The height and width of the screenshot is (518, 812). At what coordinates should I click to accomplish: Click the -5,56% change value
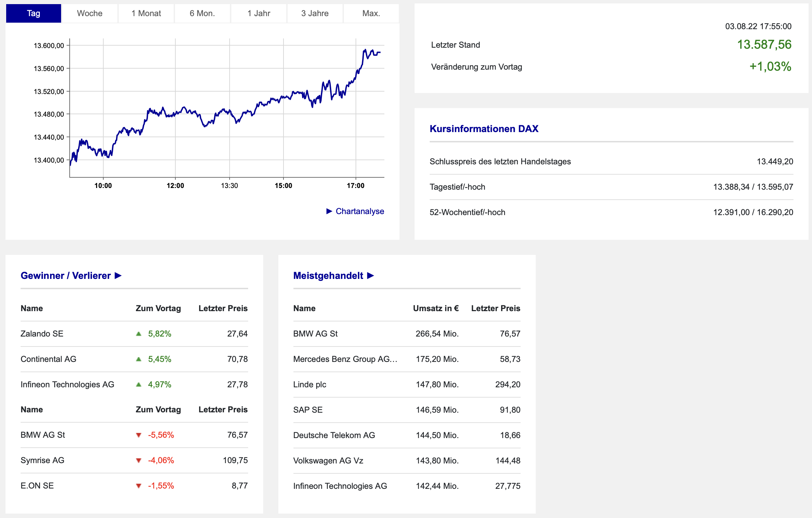click(161, 435)
